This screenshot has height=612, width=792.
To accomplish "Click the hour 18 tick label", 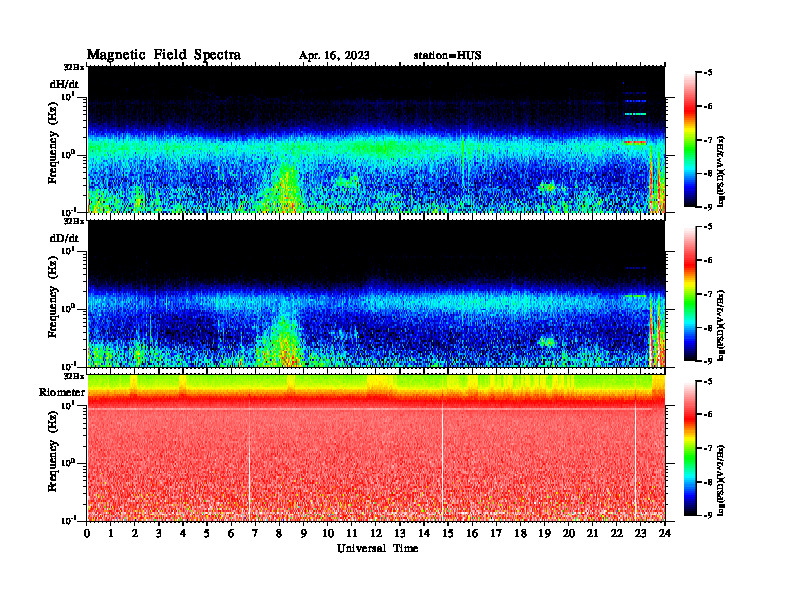I will click(520, 533).
